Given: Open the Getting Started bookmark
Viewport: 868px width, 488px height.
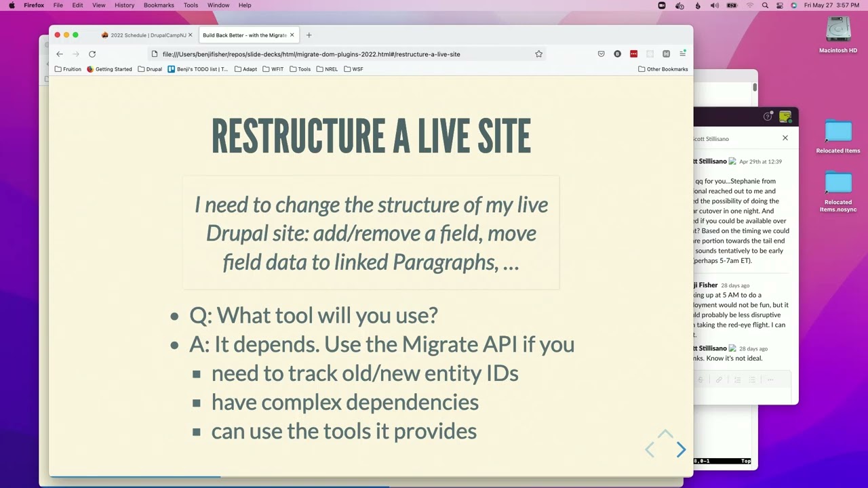Looking at the screenshot, I should pos(109,69).
